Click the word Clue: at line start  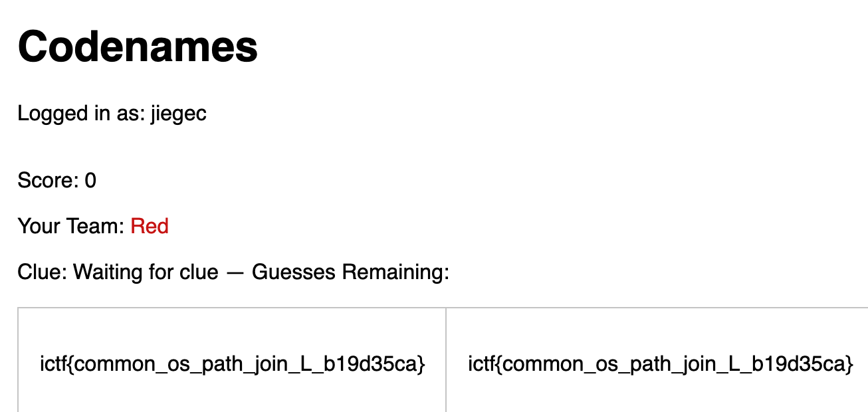click(43, 272)
